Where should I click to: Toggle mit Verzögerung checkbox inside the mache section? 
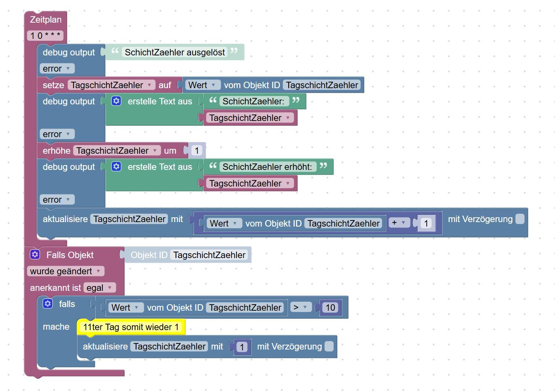329,346
